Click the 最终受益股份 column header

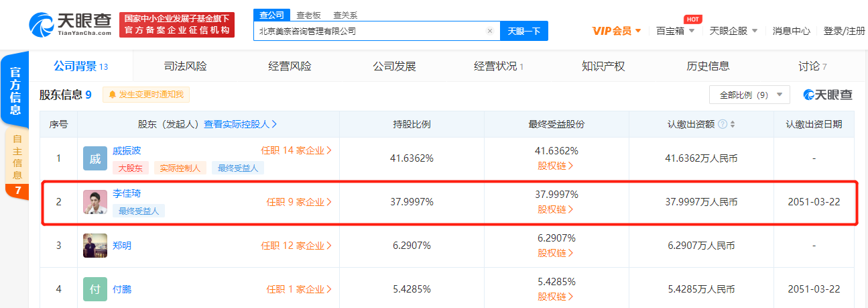click(556, 124)
